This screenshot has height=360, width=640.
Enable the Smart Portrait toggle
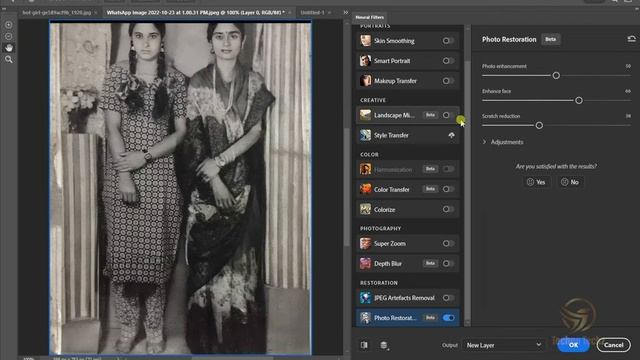448,60
